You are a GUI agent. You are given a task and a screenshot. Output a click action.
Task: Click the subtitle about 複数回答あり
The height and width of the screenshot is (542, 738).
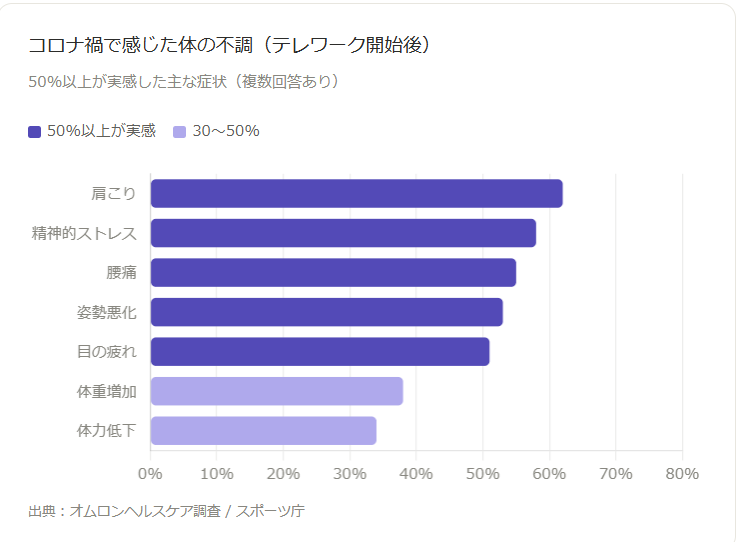pyautogui.click(x=184, y=81)
